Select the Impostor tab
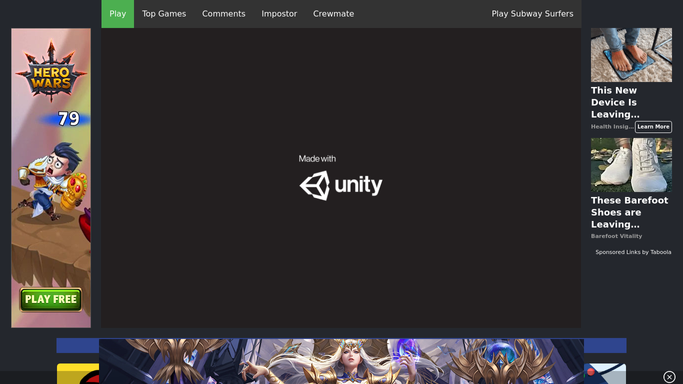The width and height of the screenshot is (683, 384). [x=279, y=14]
